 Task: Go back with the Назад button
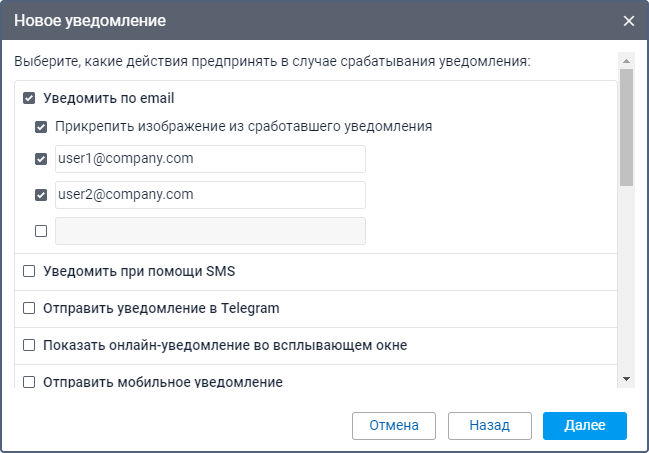coord(489,425)
